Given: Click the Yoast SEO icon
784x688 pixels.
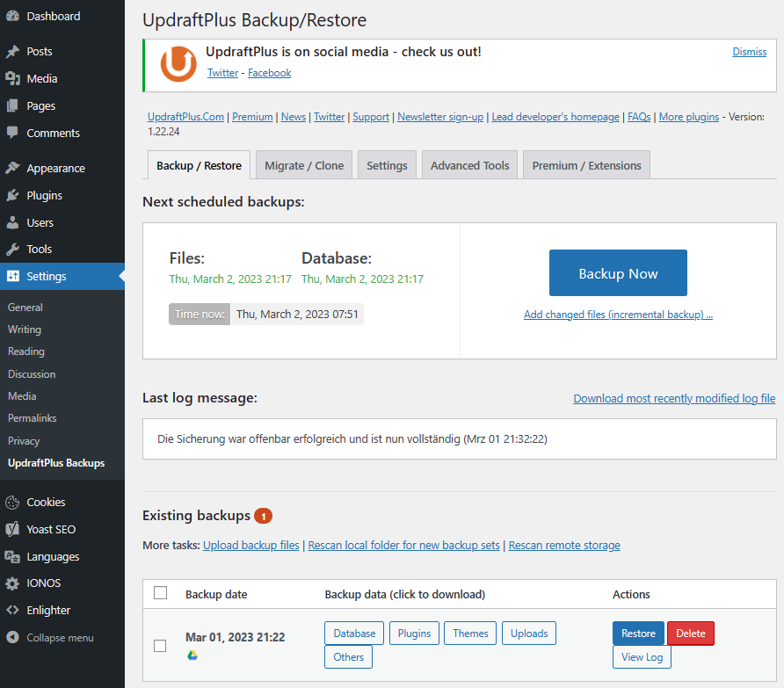Looking at the screenshot, I should point(12,530).
